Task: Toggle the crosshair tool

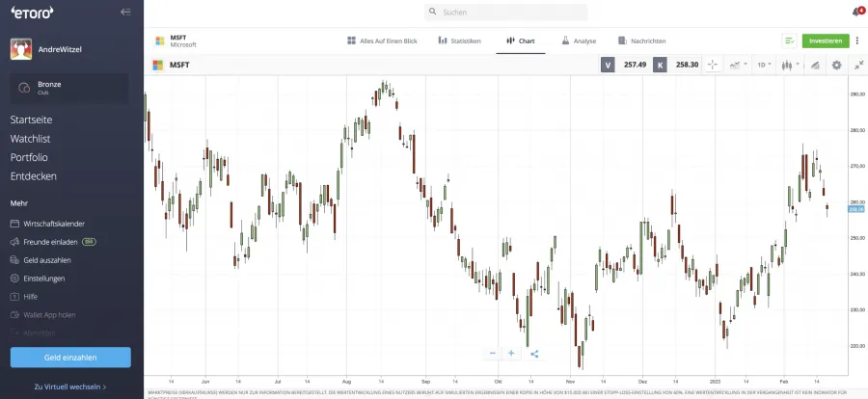Action: tap(713, 65)
